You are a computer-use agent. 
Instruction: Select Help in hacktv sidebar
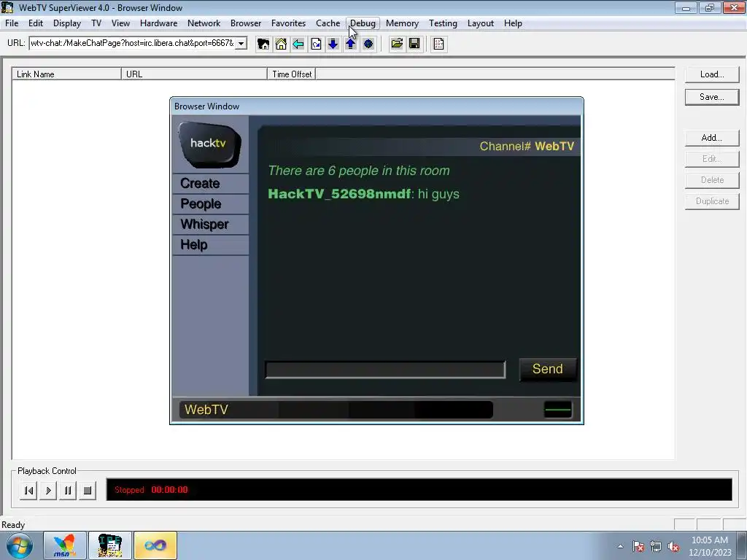(210, 245)
